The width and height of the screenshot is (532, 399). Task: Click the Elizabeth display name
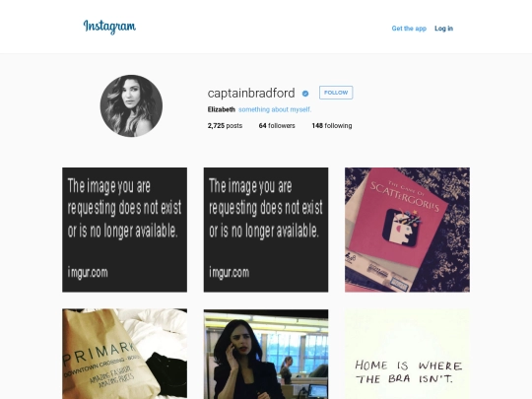[222, 109]
